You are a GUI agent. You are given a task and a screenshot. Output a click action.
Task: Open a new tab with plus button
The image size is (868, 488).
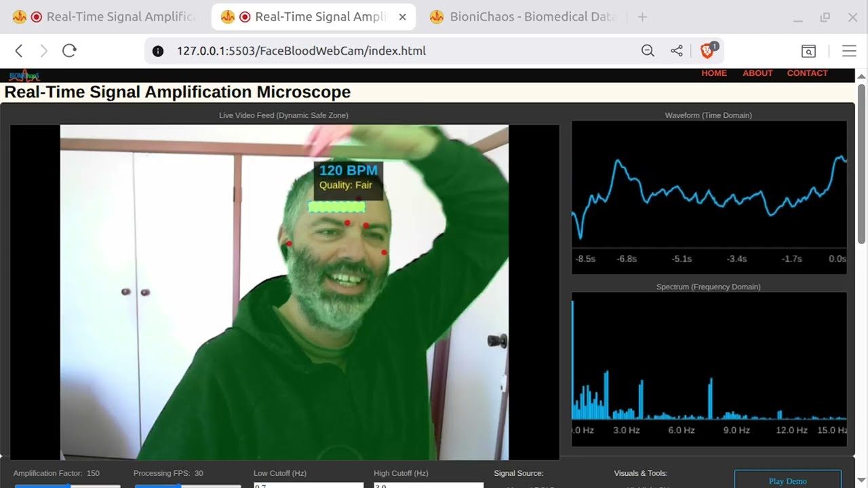click(643, 17)
